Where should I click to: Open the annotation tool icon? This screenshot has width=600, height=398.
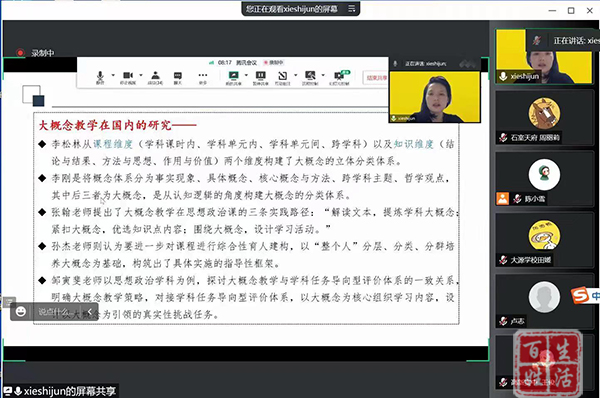tap(282, 77)
